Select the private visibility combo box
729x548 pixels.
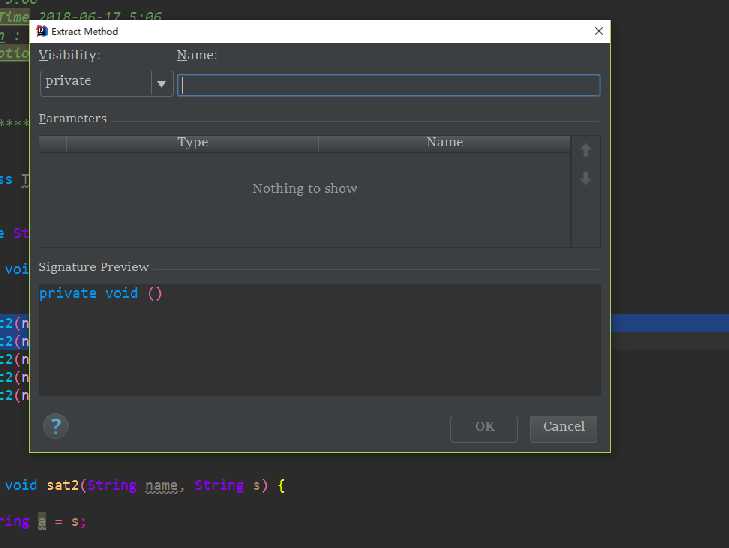click(x=106, y=84)
